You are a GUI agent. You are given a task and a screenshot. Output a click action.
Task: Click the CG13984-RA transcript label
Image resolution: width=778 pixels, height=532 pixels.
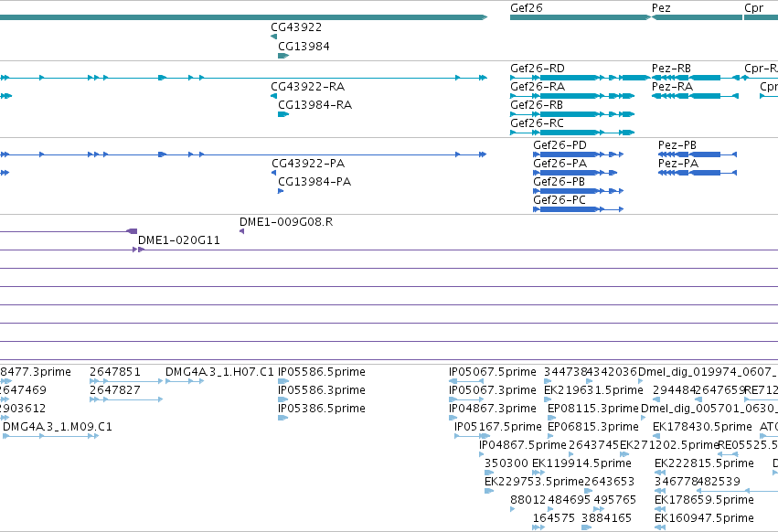tap(314, 105)
